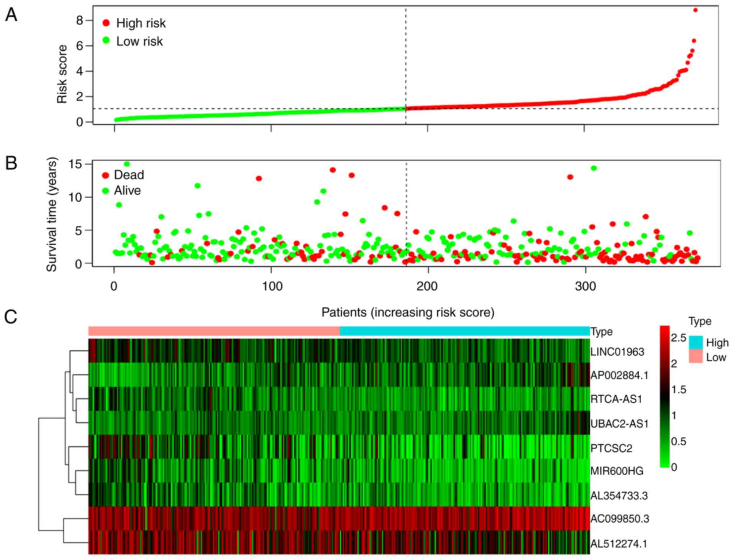The width and height of the screenshot is (733, 560).
Task: Click the PTCSC2 heatmap row label
Action: (x=611, y=448)
